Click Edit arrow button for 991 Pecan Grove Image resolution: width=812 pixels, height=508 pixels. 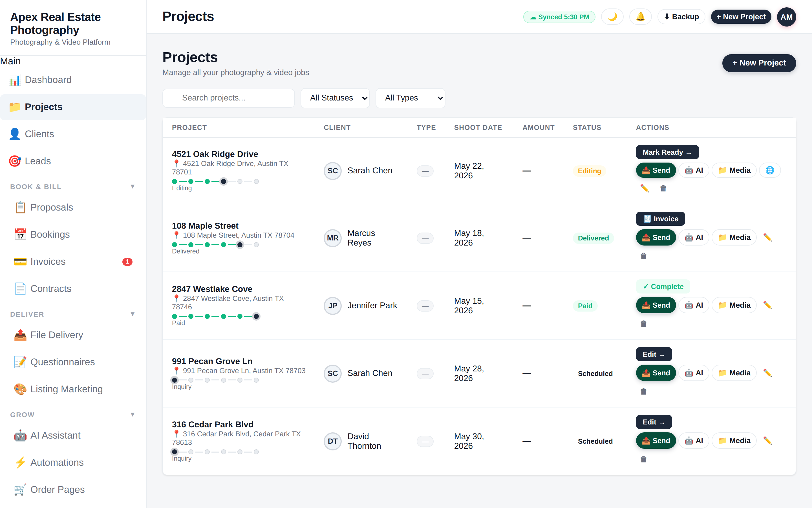(654, 354)
